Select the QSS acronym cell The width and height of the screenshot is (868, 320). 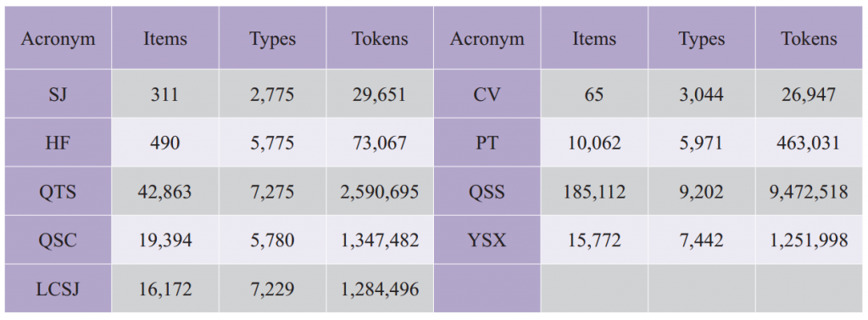point(487,191)
